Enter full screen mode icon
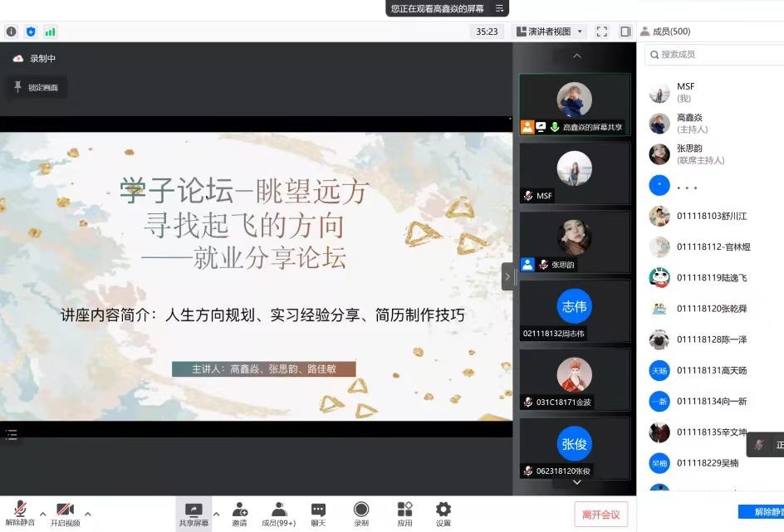 point(602,32)
